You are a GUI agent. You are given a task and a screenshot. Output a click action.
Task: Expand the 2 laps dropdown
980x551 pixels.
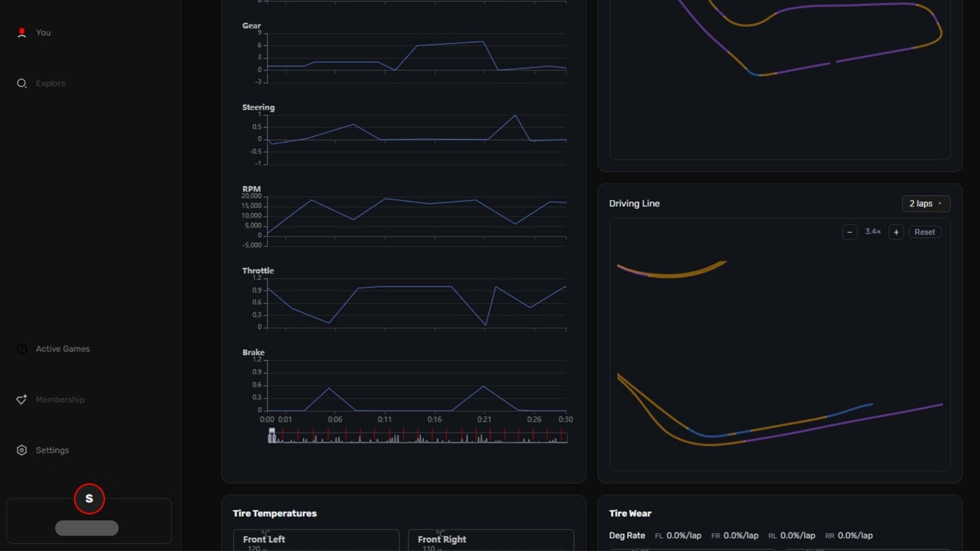click(x=925, y=204)
